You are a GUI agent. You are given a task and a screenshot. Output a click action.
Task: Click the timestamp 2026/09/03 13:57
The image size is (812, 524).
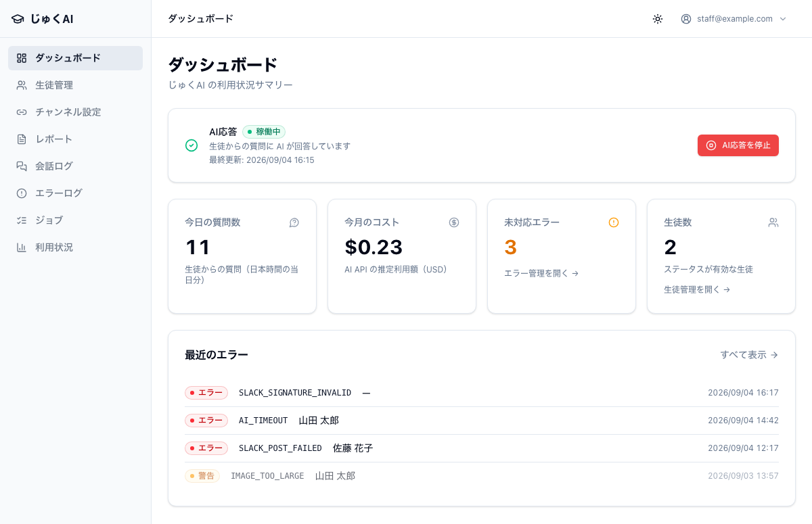click(743, 476)
